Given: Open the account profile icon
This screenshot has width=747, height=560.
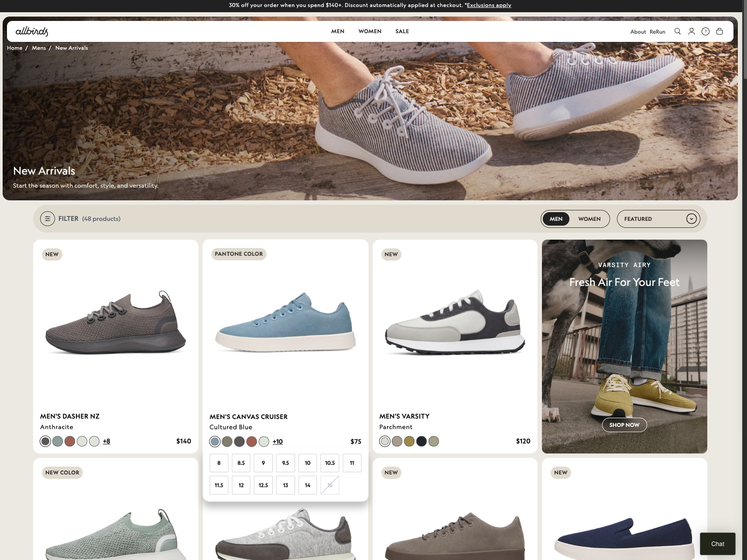Looking at the screenshot, I should [692, 31].
